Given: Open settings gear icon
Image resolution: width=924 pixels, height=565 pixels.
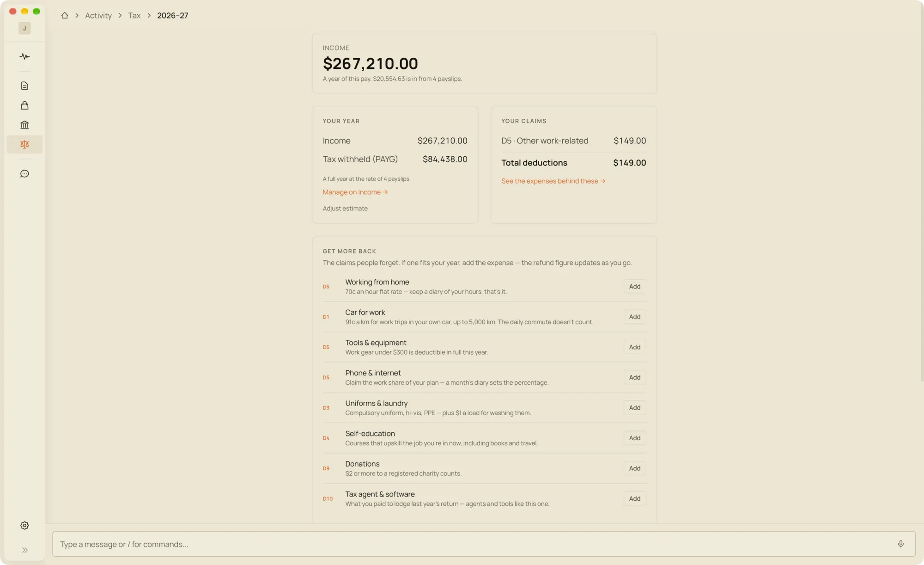Looking at the screenshot, I should coord(24,525).
